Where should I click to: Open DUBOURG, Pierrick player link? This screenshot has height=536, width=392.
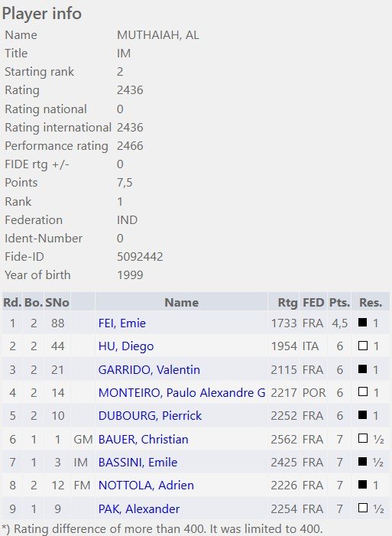[150, 416]
